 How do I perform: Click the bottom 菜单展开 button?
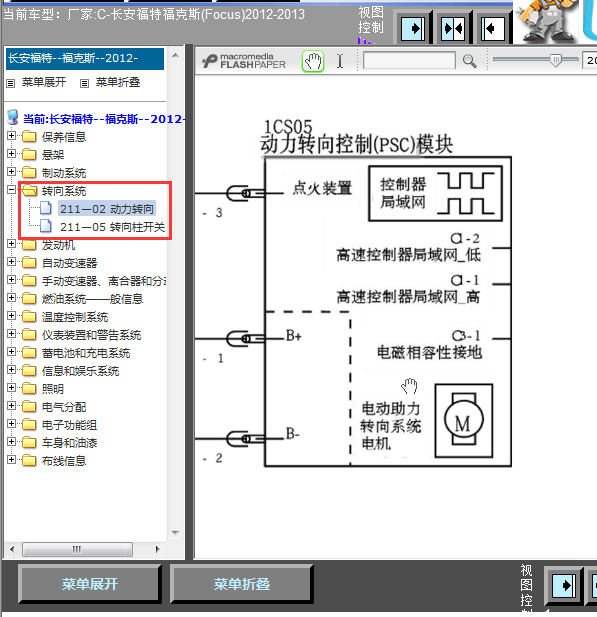[90, 584]
